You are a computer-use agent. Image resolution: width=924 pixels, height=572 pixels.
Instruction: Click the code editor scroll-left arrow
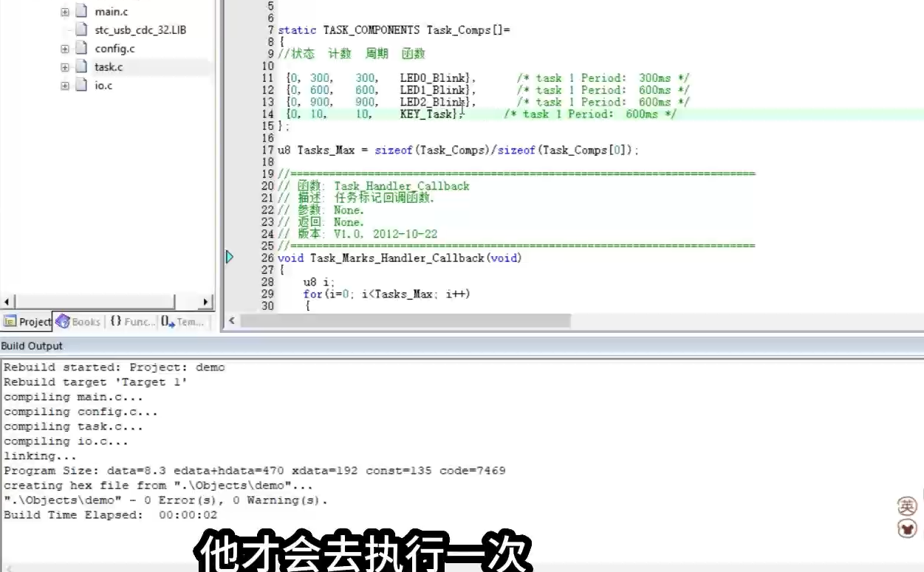point(232,320)
